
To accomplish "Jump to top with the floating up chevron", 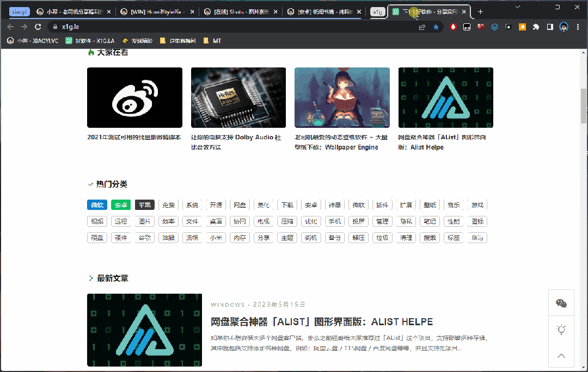I will [561, 356].
